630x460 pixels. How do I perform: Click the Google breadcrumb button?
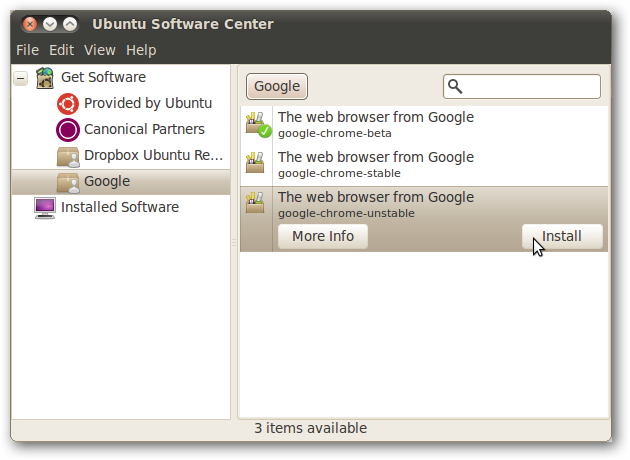pos(277,86)
